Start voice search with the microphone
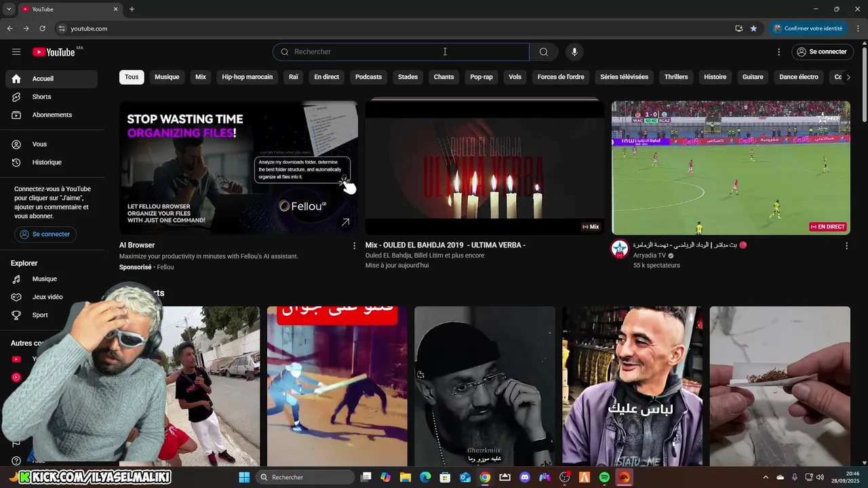 click(574, 52)
